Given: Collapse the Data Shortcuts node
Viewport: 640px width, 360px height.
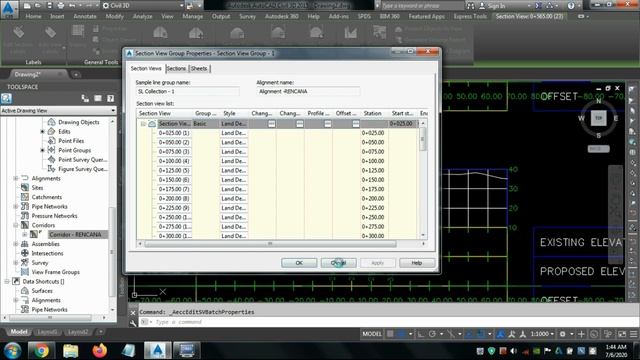Looking at the screenshot, I should [x=7, y=282].
